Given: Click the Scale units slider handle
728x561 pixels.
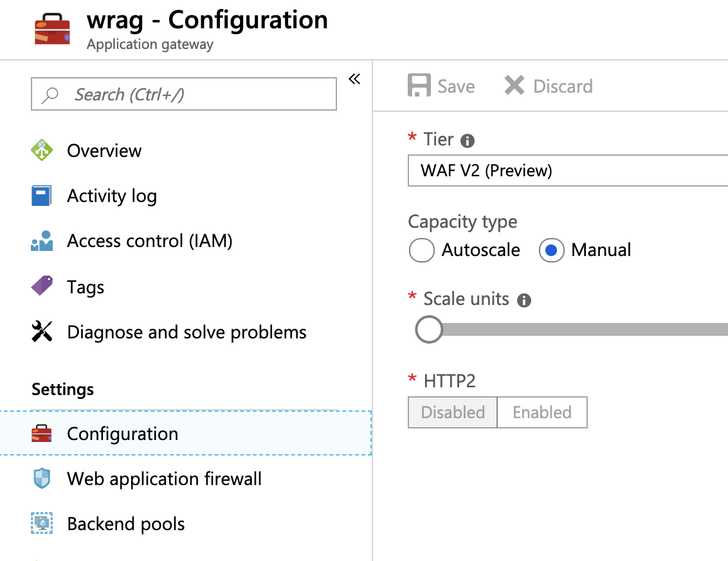Looking at the screenshot, I should click(x=429, y=329).
